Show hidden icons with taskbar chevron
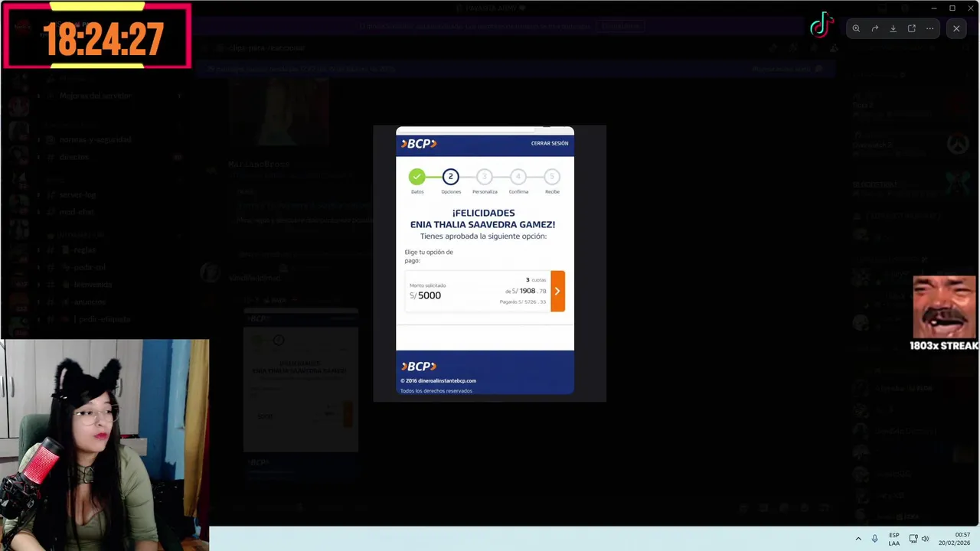Screen dimensions: 980x551 coord(857,539)
